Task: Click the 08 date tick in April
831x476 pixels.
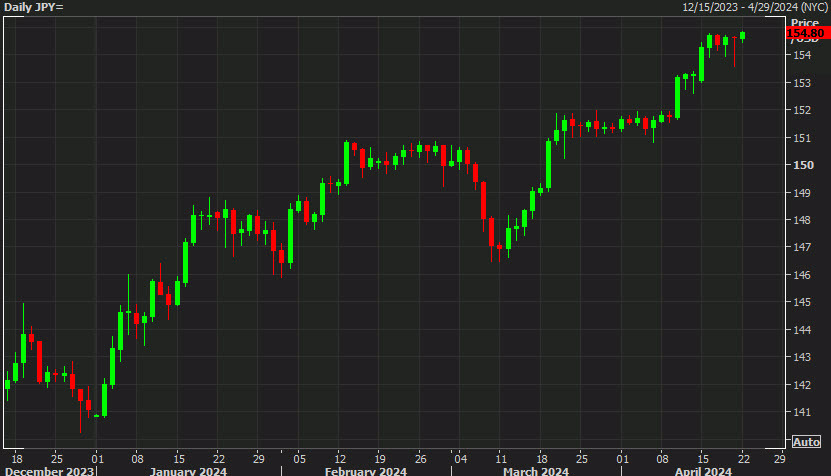Action: pos(662,459)
